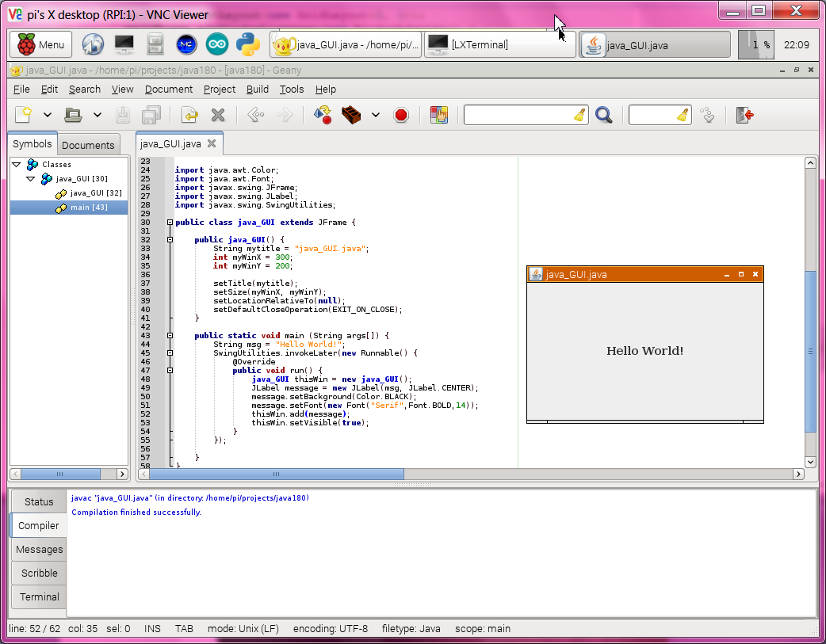Launch Arduino IDE from the taskbar

[x=217, y=45]
